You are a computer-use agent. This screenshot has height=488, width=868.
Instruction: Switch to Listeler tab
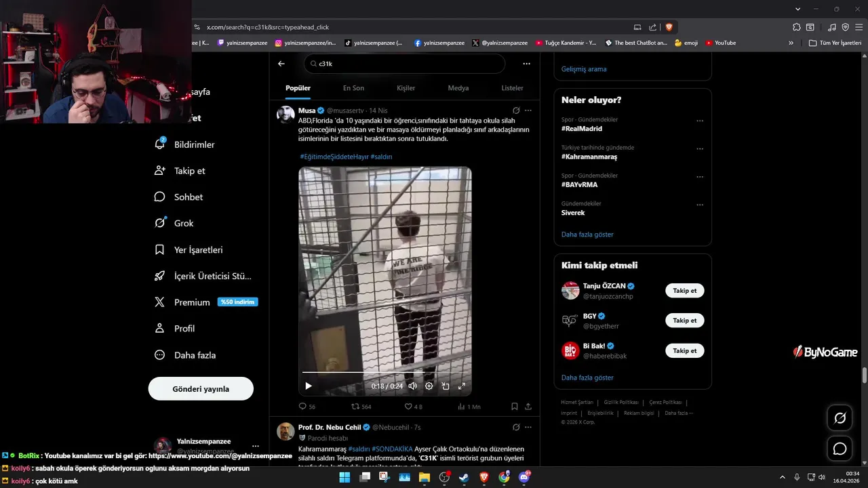(x=512, y=88)
